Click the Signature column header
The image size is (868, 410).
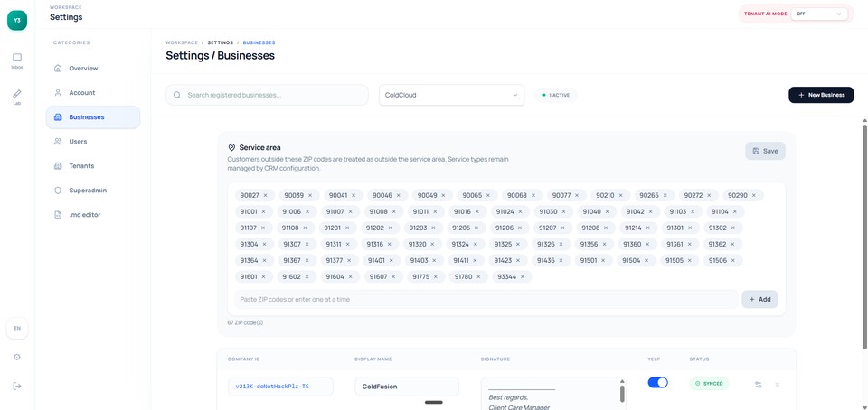coord(495,359)
